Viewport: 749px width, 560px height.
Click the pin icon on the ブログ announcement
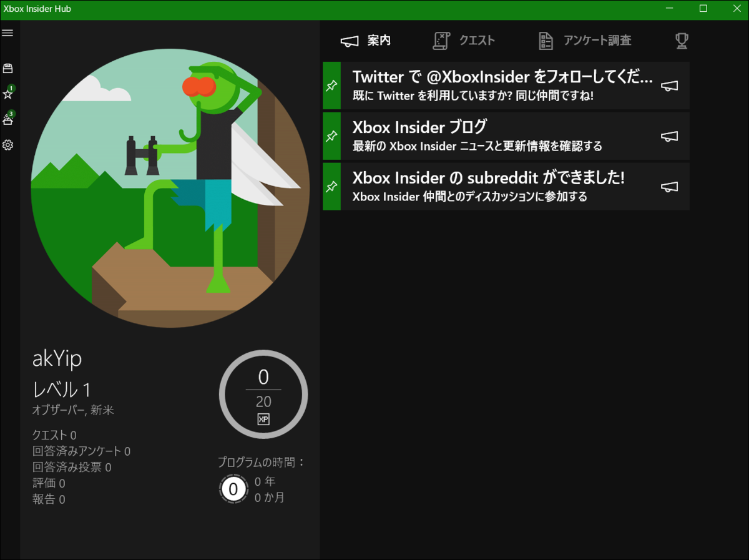click(331, 136)
